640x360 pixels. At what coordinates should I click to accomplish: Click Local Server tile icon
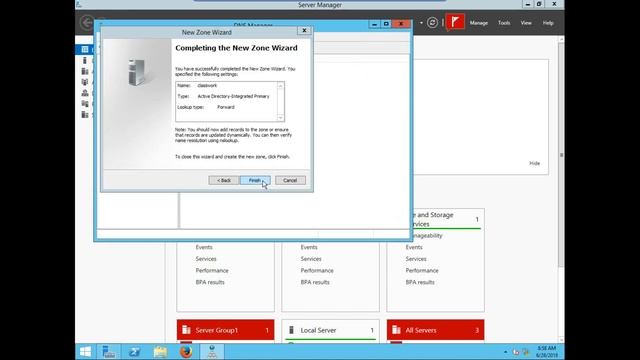pos(291,329)
